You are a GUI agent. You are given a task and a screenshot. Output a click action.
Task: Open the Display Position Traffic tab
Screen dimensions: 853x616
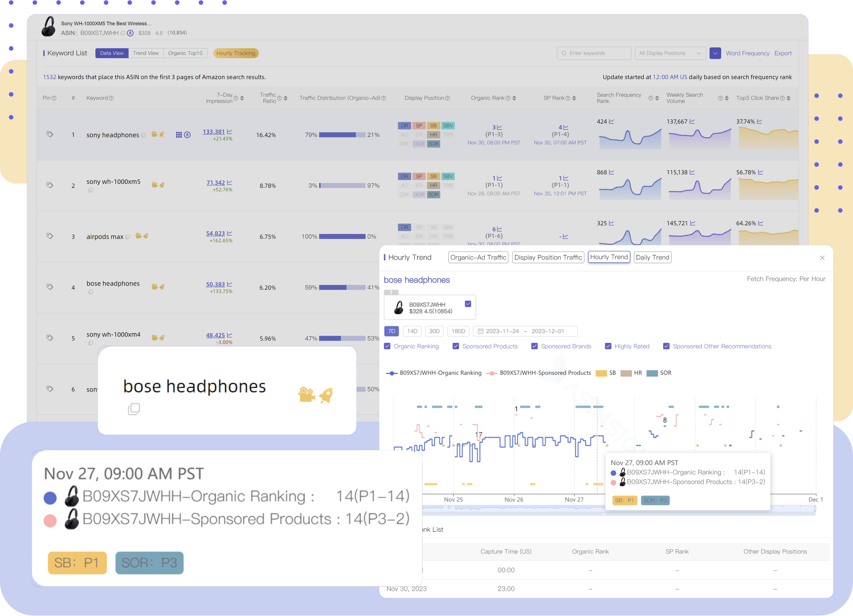[x=548, y=257]
